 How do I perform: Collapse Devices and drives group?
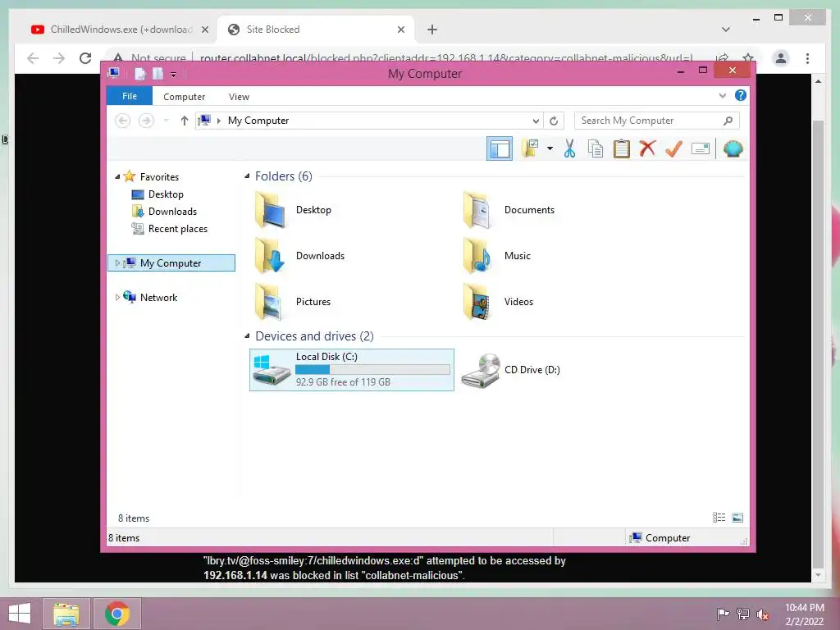coord(247,336)
